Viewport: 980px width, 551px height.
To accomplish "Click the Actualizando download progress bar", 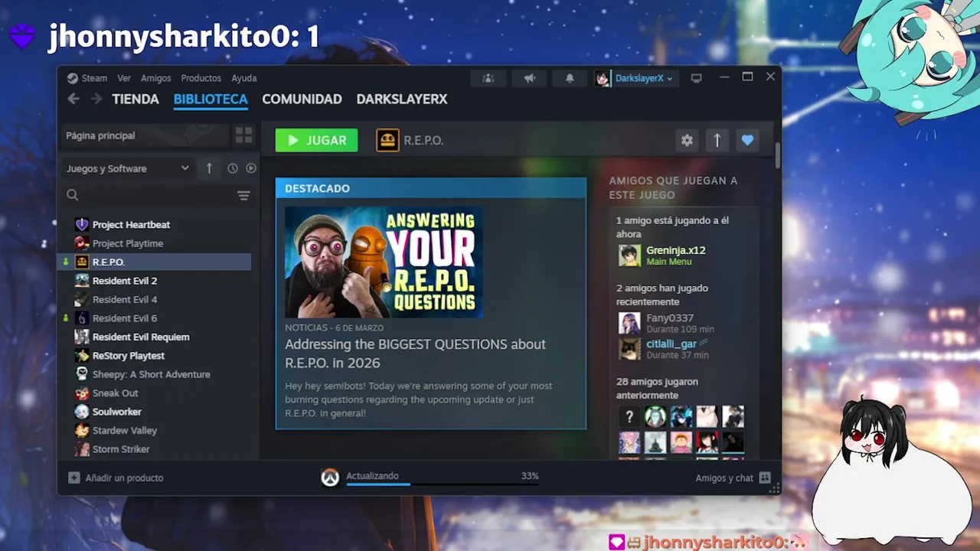I will [443, 484].
